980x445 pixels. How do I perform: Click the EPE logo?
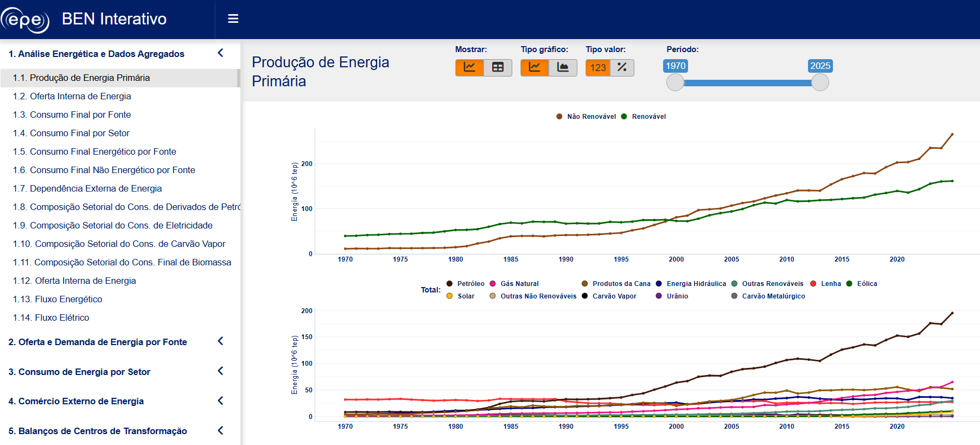pyautogui.click(x=25, y=20)
